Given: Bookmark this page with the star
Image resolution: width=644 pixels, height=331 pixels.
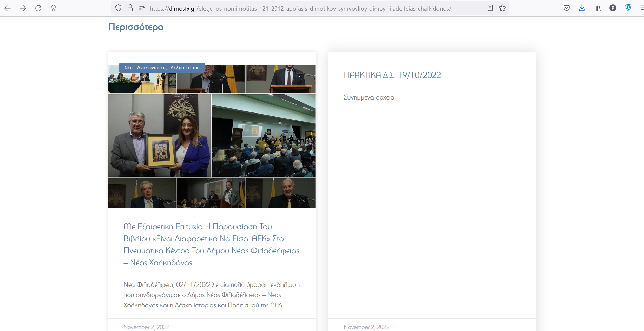Looking at the screenshot, I should (x=502, y=8).
